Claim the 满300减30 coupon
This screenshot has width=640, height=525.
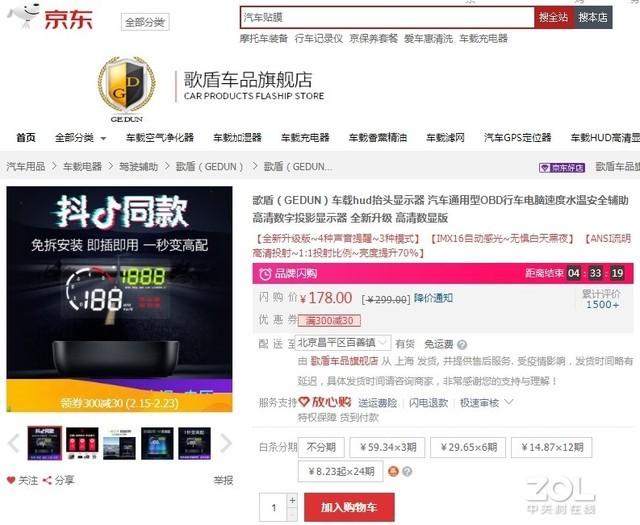[x=329, y=320]
